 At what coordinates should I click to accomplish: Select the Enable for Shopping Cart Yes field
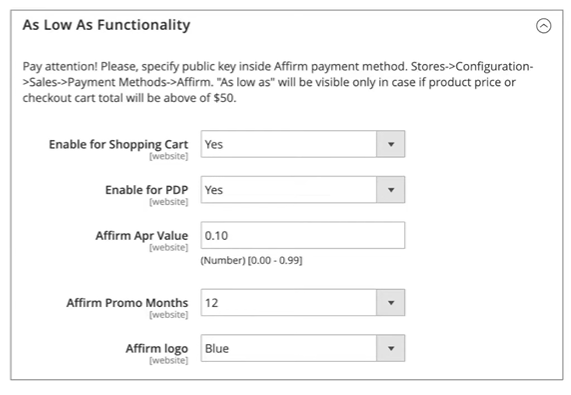click(303, 144)
